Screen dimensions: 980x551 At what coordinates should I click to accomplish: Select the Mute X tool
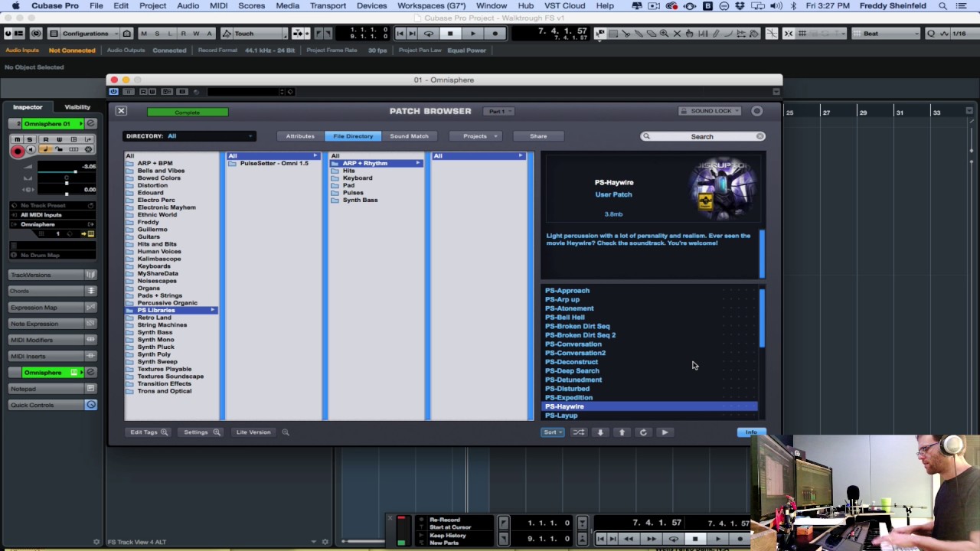pos(677,34)
